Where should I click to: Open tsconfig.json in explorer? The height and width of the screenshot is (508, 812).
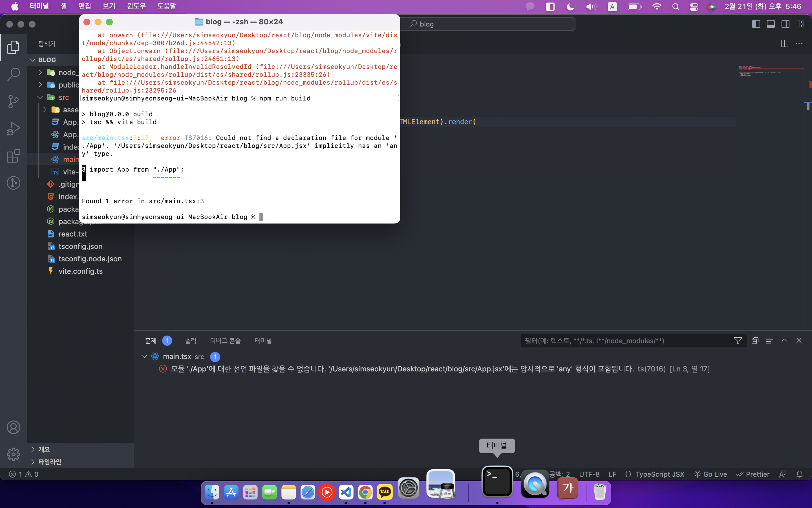[x=81, y=246]
